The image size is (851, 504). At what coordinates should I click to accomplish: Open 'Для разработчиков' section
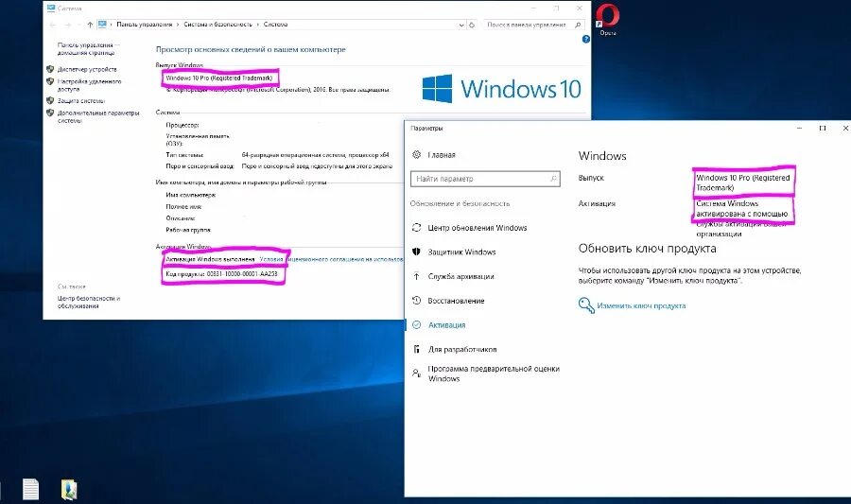462,349
